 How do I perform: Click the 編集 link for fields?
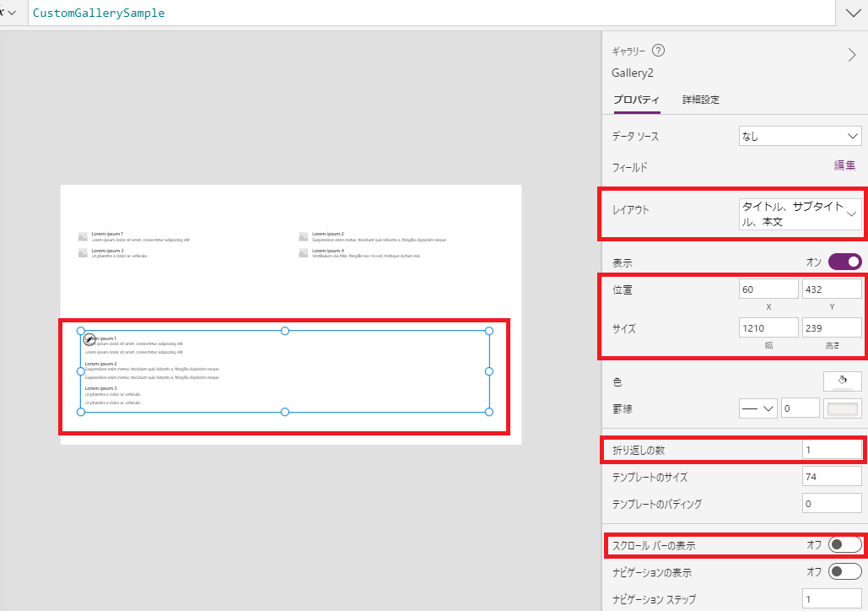pos(844,165)
